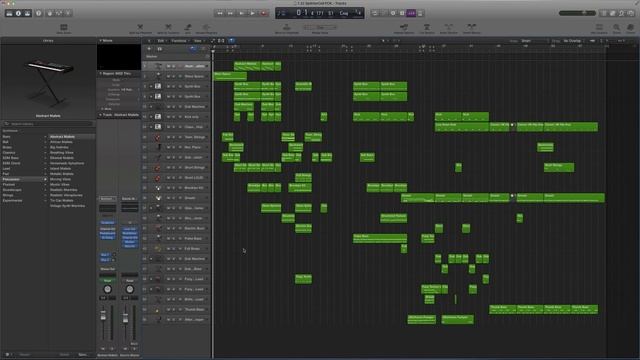Open the Loop Browser button
Viewport: 640px width, 360px height.
tap(621, 13)
